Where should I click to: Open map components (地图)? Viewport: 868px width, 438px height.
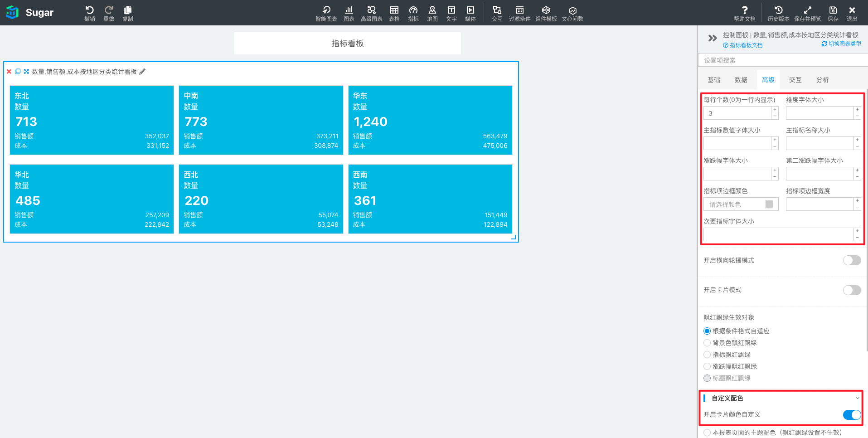coord(432,13)
